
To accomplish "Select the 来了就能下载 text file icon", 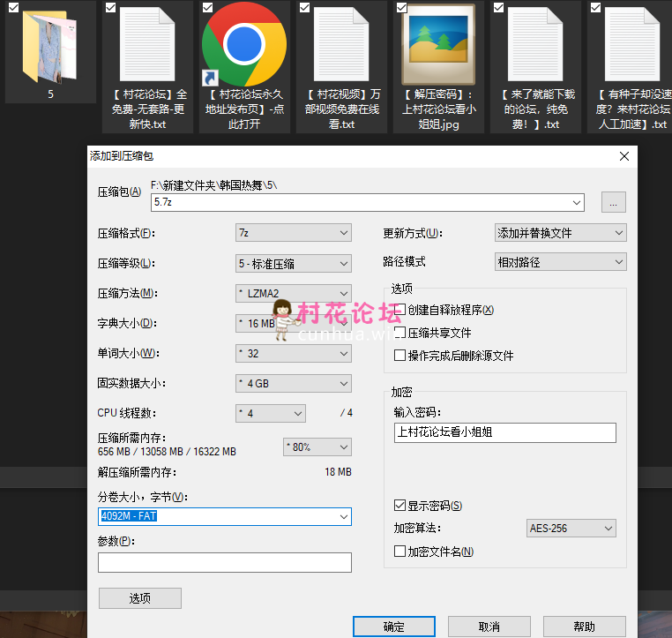I will coord(534,43).
